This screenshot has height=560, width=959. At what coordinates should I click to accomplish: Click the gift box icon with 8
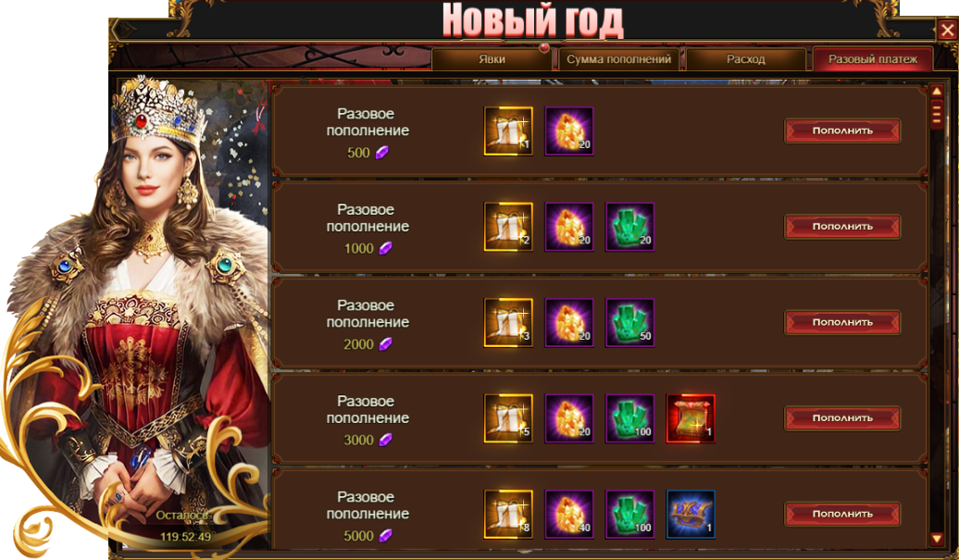tap(508, 514)
